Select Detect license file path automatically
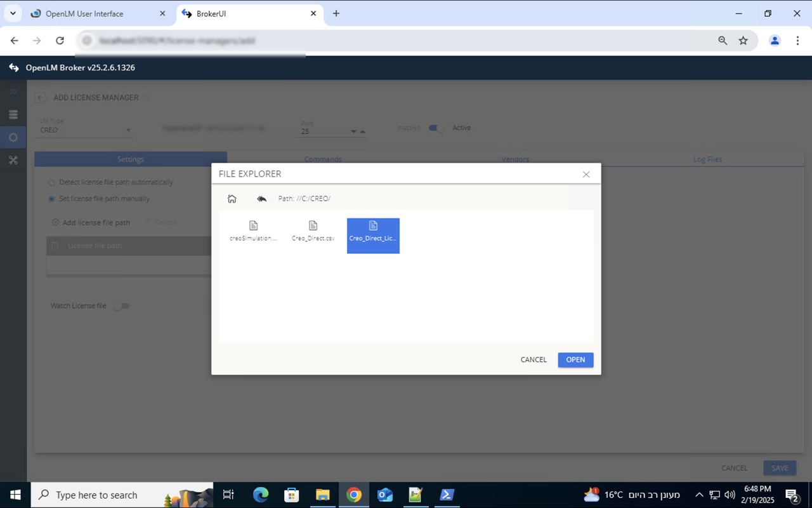This screenshot has height=508, width=812. [x=51, y=182]
